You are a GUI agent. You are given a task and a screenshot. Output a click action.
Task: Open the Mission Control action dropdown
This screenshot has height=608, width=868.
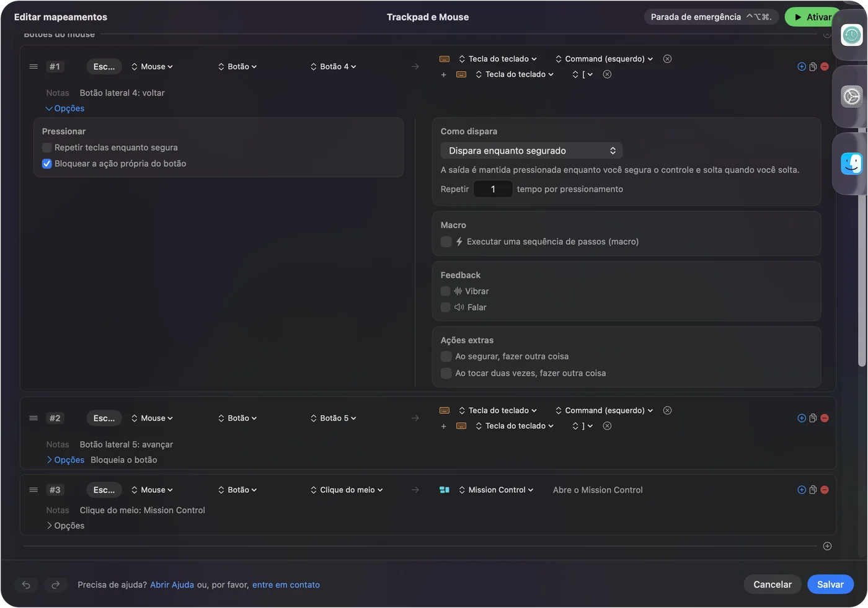496,490
